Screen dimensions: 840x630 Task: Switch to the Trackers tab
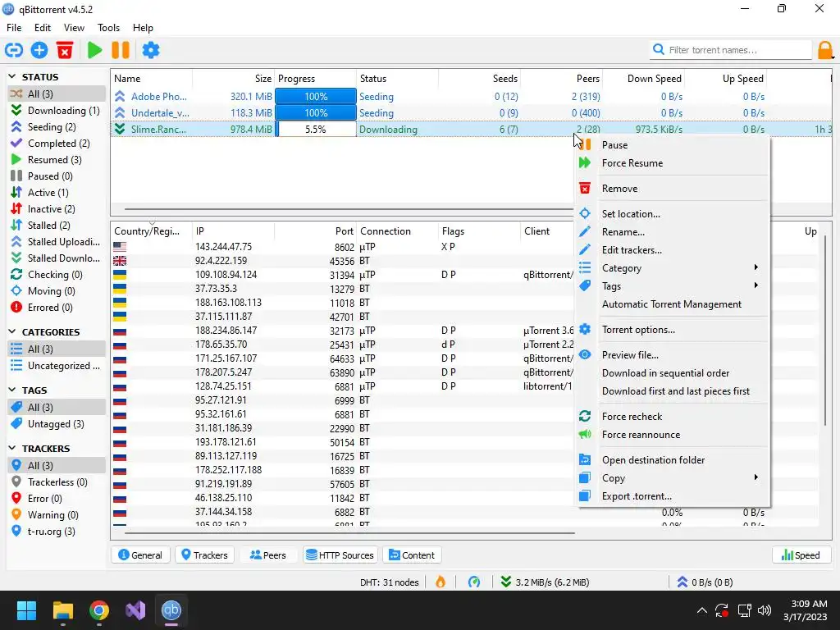pos(204,555)
